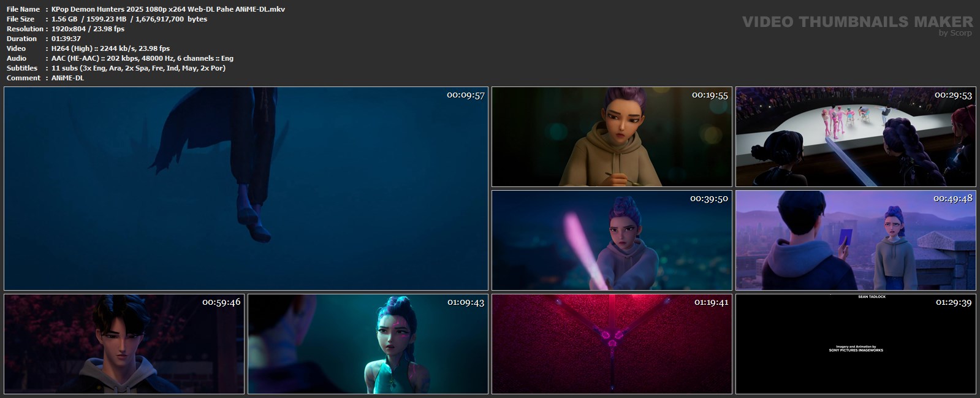
Task: Click the 00:39:50 timestamp text
Action: tap(710, 199)
